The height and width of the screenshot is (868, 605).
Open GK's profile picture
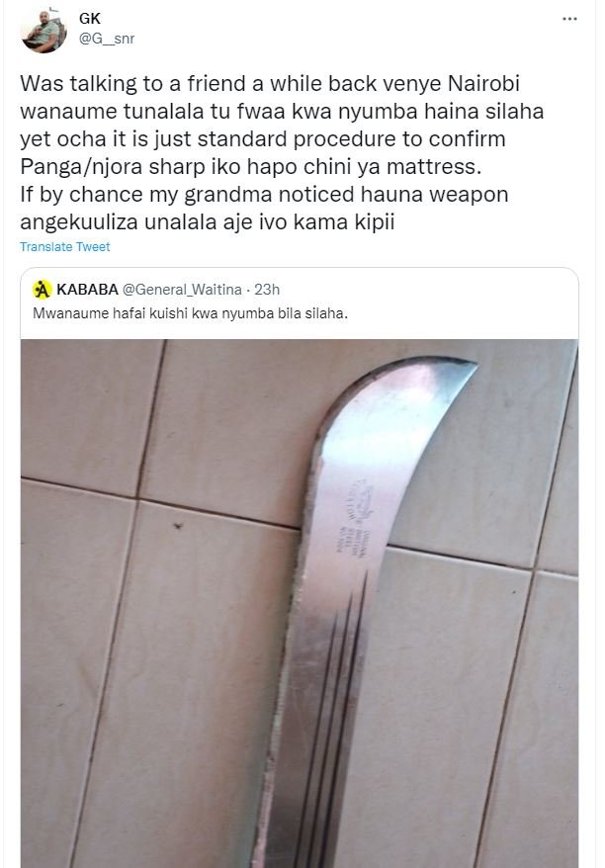43,30
